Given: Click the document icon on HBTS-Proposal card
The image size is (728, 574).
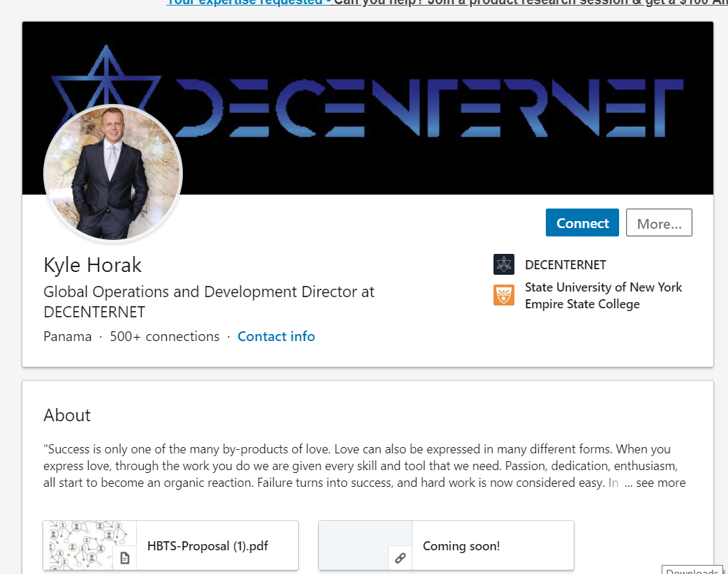Looking at the screenshot, I should pos(125,558).
